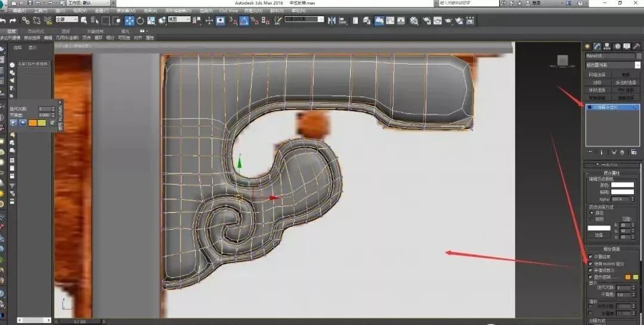Click the 网格选择 modifier button
Screen dimensions: 644x325
(597, 75)
